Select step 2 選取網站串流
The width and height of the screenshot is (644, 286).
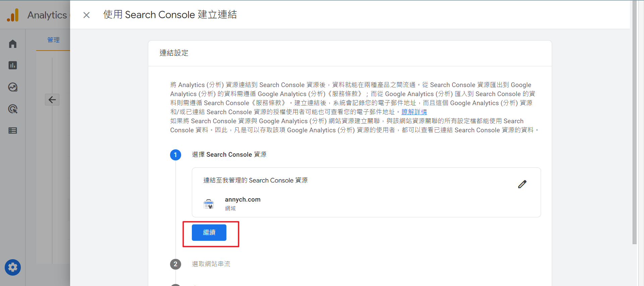pos(211,264)
